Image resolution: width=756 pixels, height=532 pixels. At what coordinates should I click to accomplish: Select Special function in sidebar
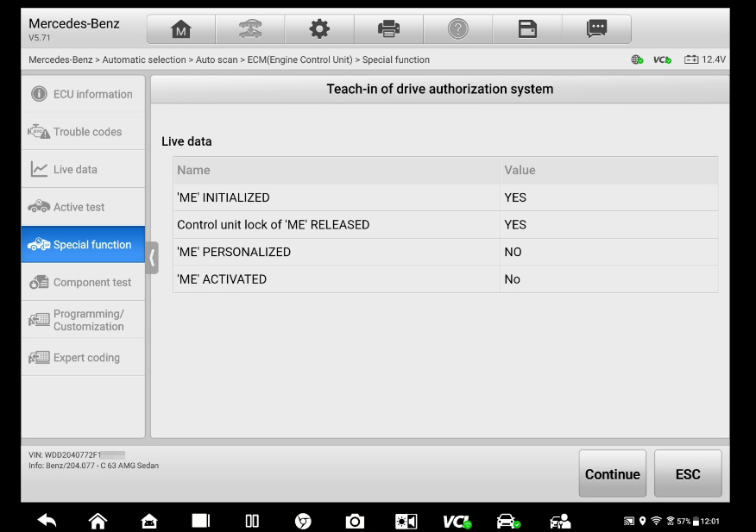pos(83,244)
